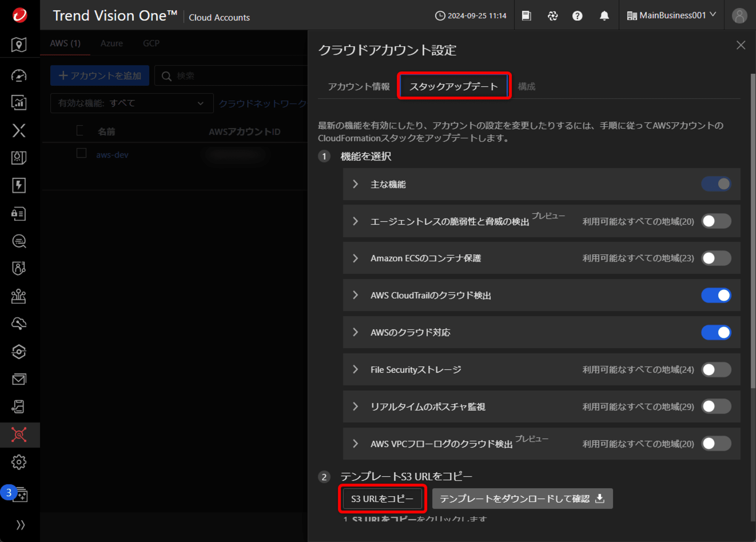Viewport: 756px width, 542px height.
Task: Open the user profile avatar
Action: click(739, 15)
